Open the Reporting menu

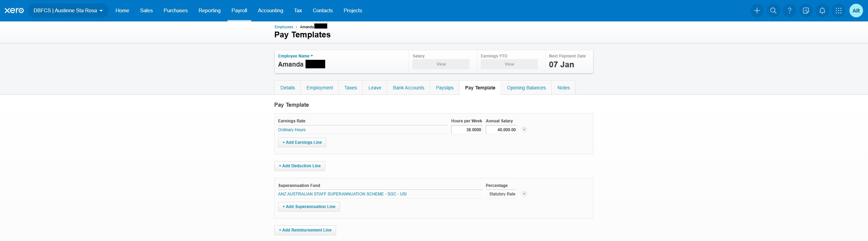point(209,11)
